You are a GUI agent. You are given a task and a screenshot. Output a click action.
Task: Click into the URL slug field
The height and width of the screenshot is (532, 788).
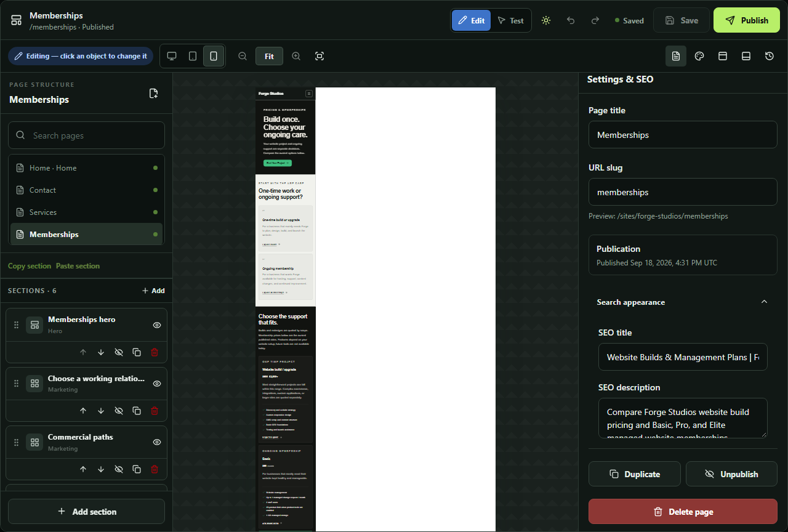point(683,192)
